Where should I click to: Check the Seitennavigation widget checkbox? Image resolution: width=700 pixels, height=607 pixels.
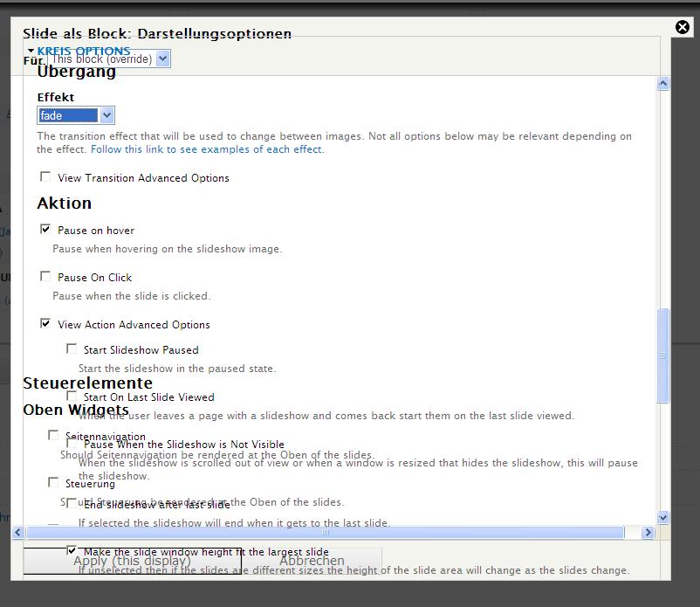(53, 435)
